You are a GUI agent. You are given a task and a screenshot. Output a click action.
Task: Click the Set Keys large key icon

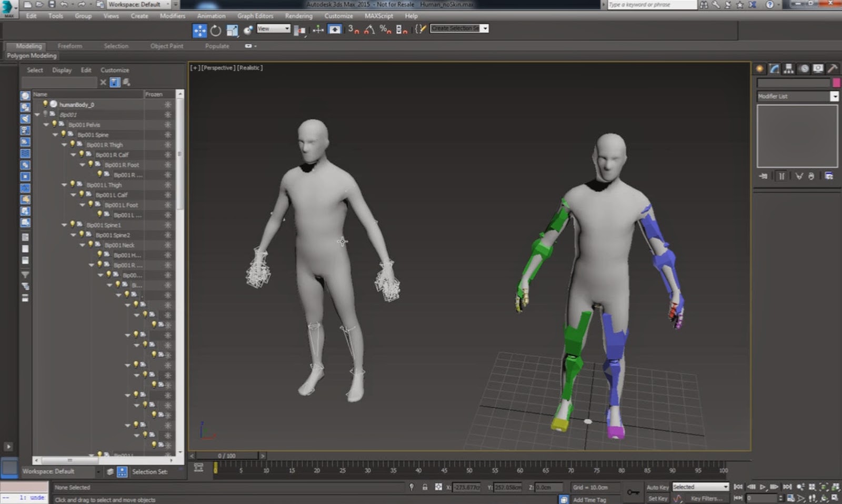[x=633, y=492]
